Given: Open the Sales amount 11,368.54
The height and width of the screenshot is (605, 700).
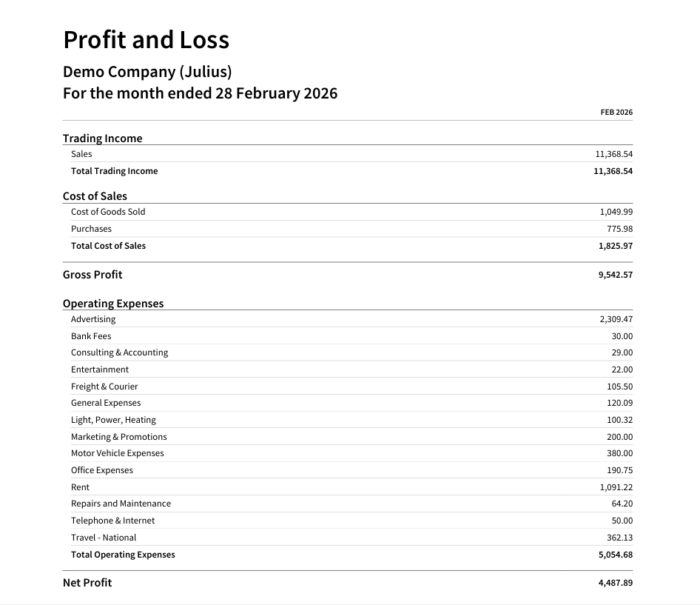Looking at the screenshot, I should 613,154.
